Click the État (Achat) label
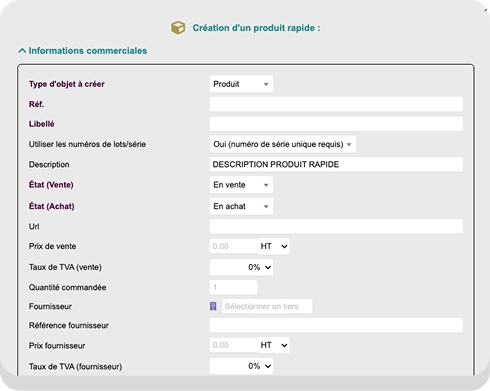Image resolution: width=490 pixels, height=391 pixels. (52, 206)
